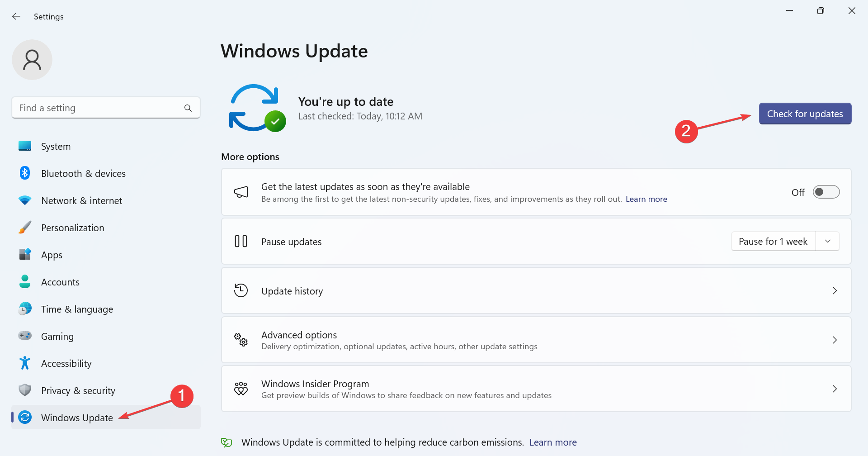Click Pause for 1 week button
The image size is (868, 456).
[773, 241]
